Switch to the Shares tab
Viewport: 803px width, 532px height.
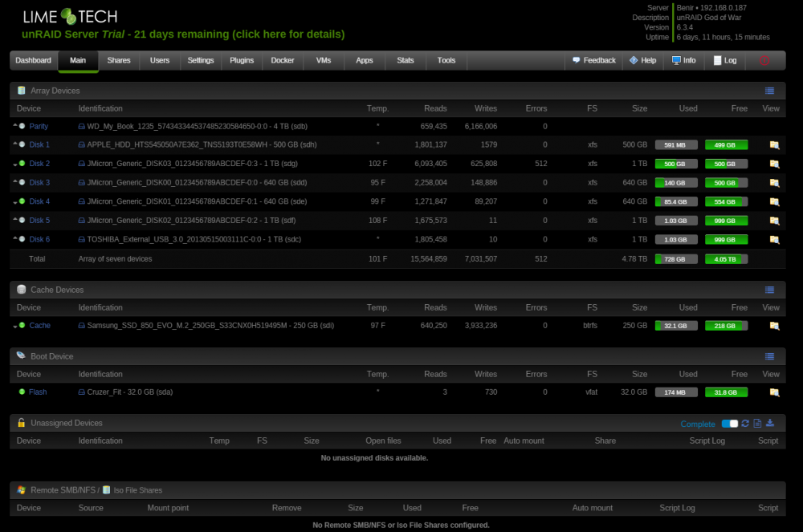pyautogui.click(x=119, y=60)
